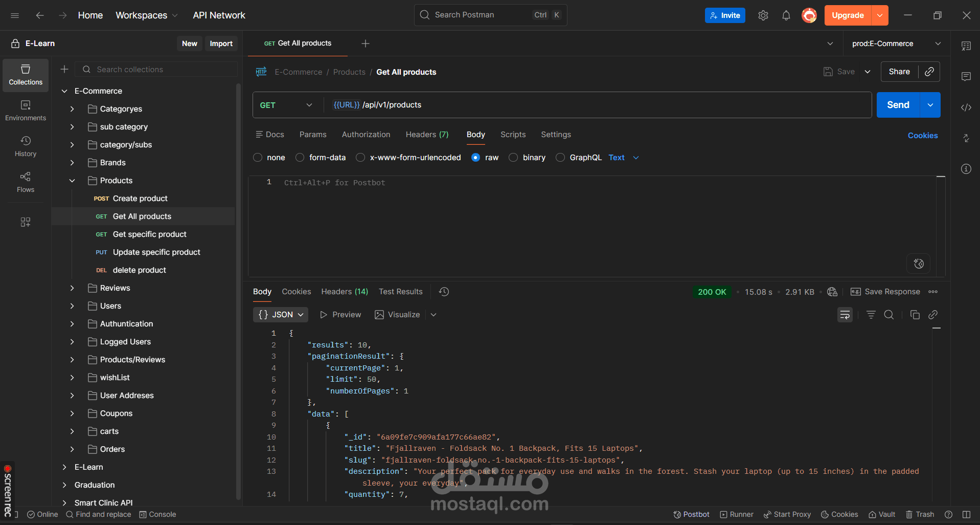This screenshot has width=980, height=525.
Task: Open the prod:E-Commerce environment dropdown
Action: click(896, 43)
